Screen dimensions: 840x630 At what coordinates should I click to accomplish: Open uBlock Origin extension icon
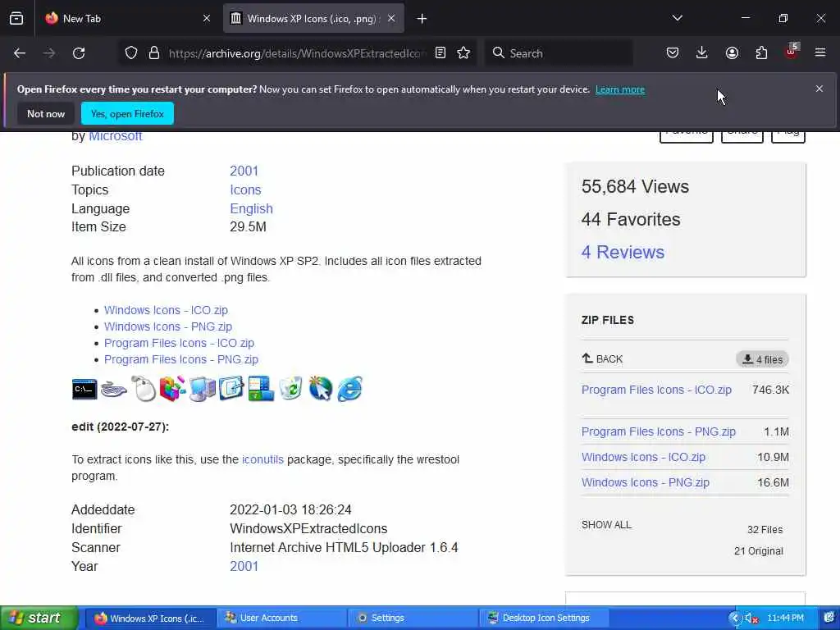click(x=792, y=52)
